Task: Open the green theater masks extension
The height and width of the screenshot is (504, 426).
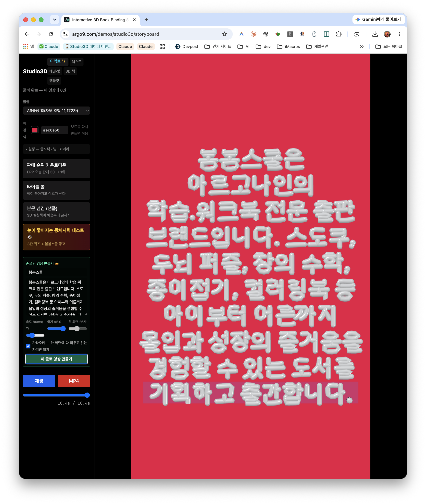Action: (x=278, y=34)
